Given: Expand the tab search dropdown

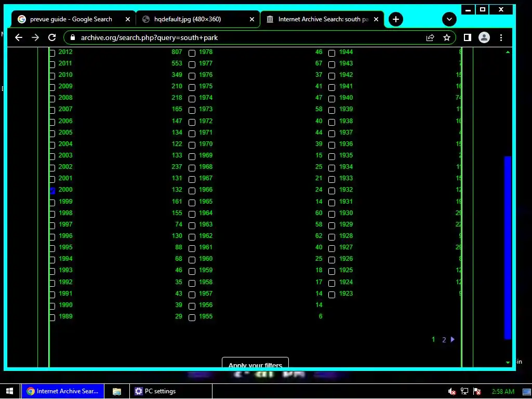Looking at the screenshot, I should 449,19.
